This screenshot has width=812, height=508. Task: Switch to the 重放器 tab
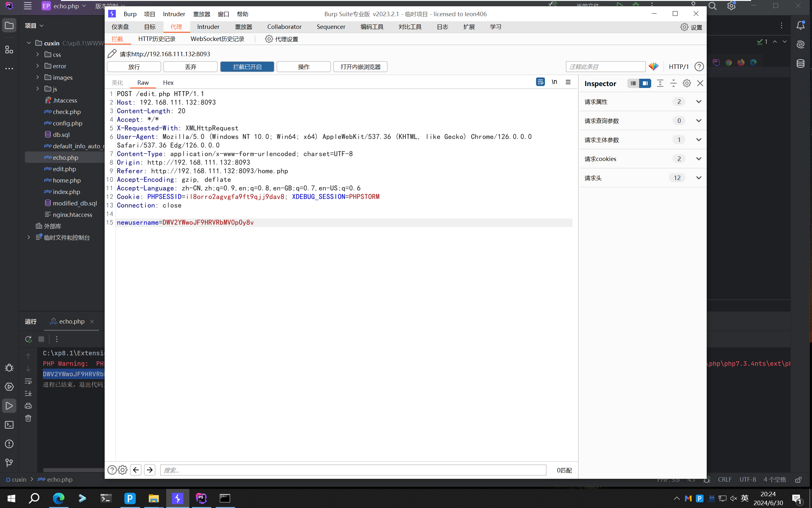(243, 27)
